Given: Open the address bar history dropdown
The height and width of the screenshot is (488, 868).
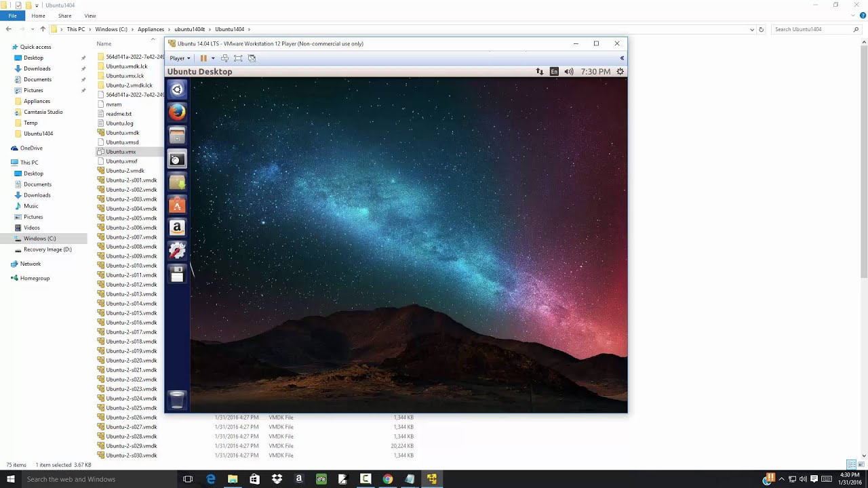Looking at the screenshot, I should [752, 29].
